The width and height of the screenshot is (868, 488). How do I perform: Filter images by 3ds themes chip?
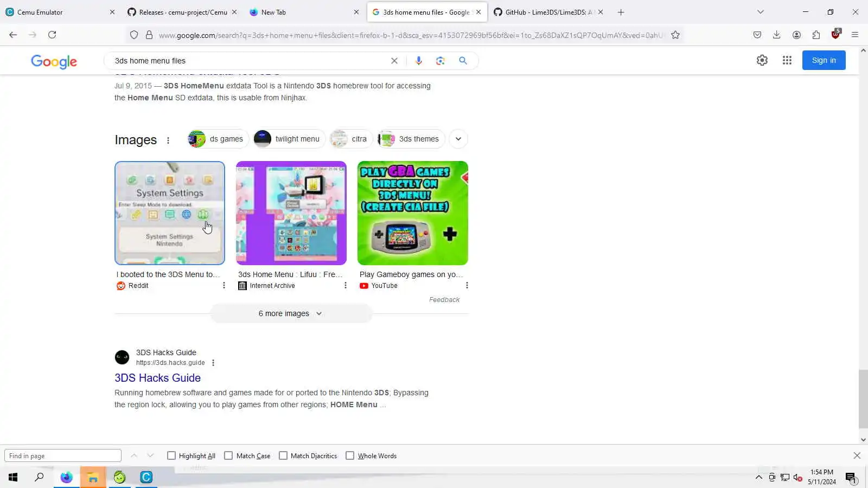pos(411,139)
